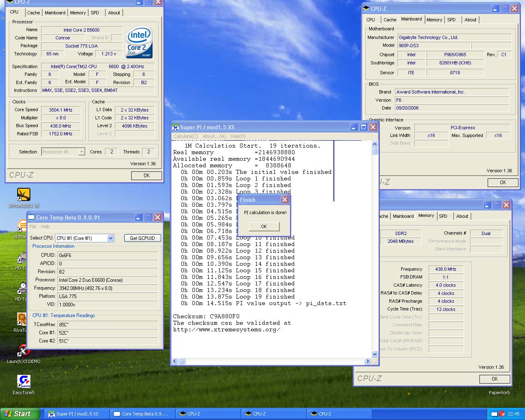Screen dimensions: 525x420
Task: Switch to the Cache tab in CPU-Z
Action: point(34,13)
